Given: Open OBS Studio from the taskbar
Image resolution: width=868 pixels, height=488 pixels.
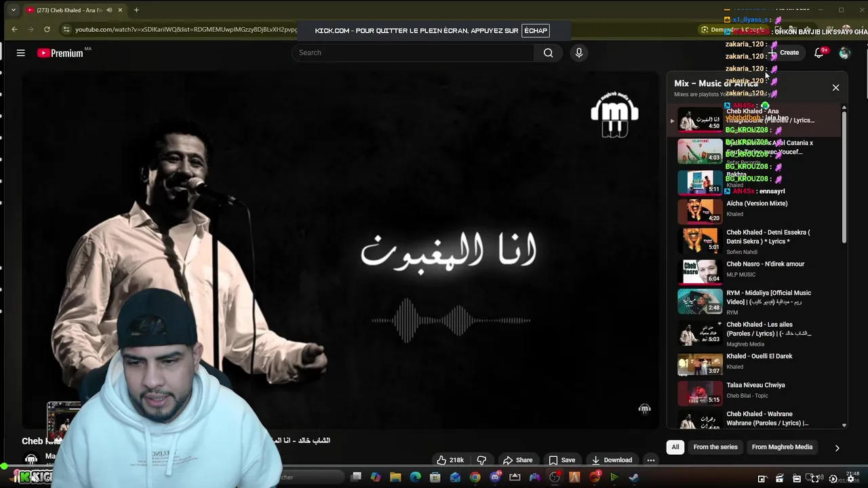Looking at the screenshot, I should click(555, 478).
